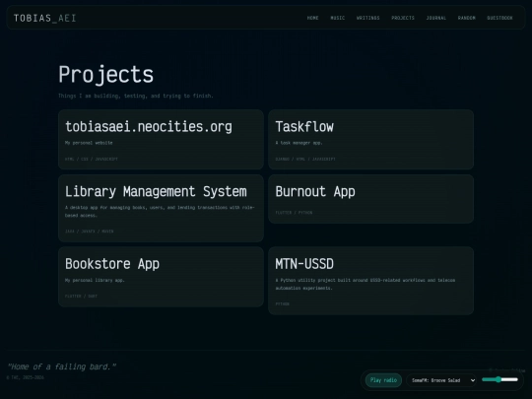Click the 'A desktop app for managing books' description
Viewport: 532px width, 399px height.
pyautogui.click(x=160, y=212)
